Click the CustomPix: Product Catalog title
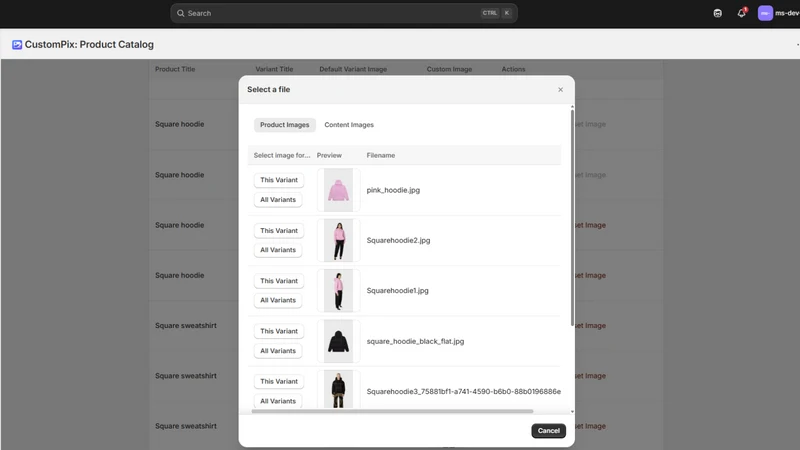This screenshot has width=800, height=450. click(89, 45)
